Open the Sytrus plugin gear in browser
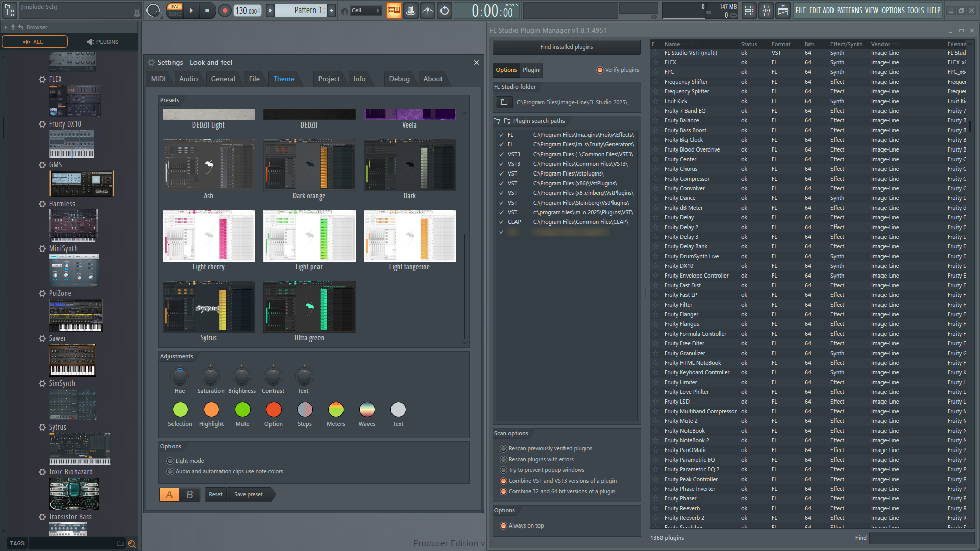 point(42,427)
